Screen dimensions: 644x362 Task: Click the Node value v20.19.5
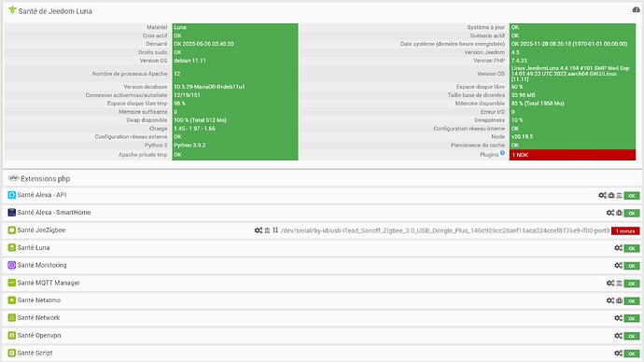pos(522,136)
